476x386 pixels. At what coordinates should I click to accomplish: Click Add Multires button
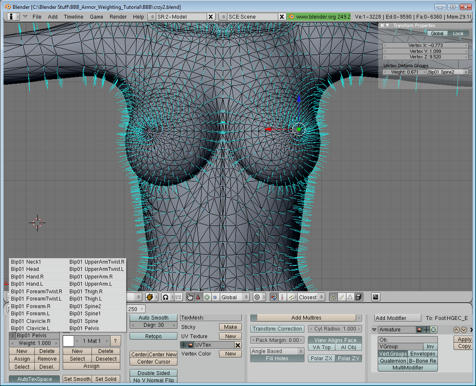point(306,318)
